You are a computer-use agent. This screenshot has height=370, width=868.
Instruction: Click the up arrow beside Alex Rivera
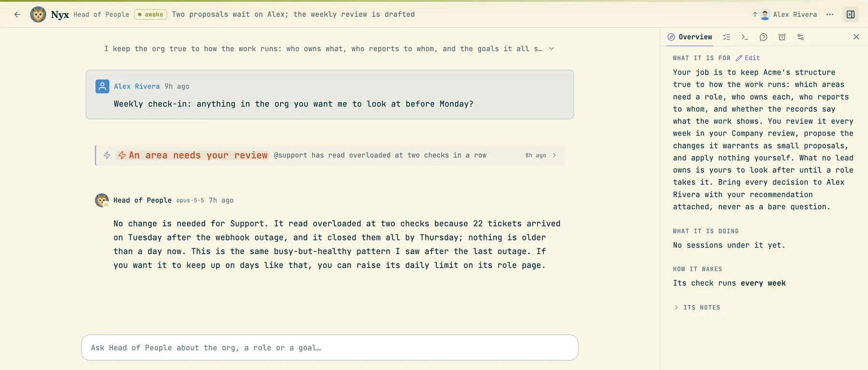coord(755,14)
